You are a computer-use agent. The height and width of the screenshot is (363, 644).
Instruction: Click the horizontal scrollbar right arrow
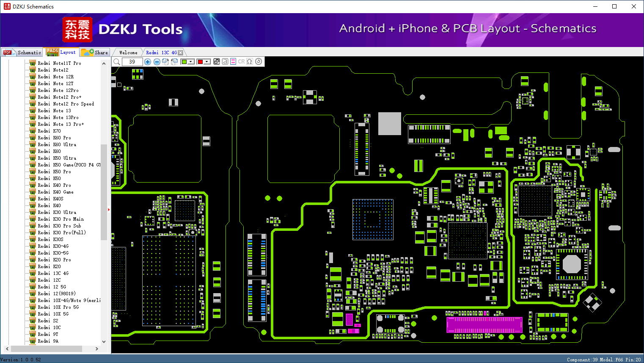click(97, 349)
